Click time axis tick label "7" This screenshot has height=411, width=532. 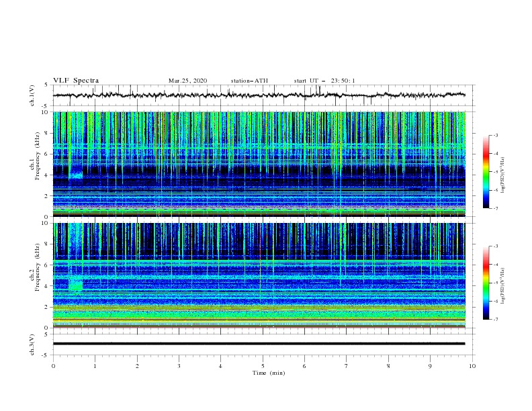point(347,366)
